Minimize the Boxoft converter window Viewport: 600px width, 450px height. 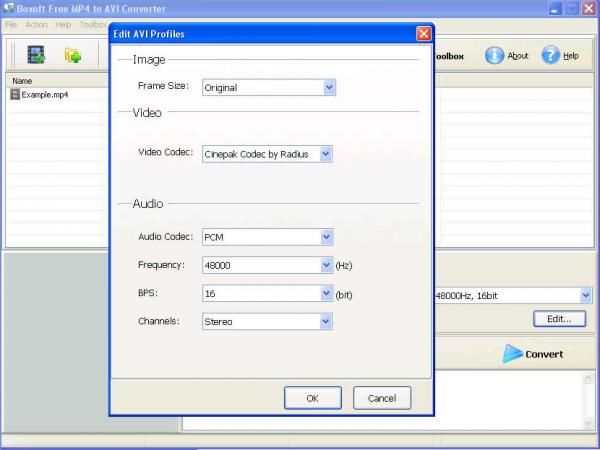pyautogui.click(x=555, y=8)
